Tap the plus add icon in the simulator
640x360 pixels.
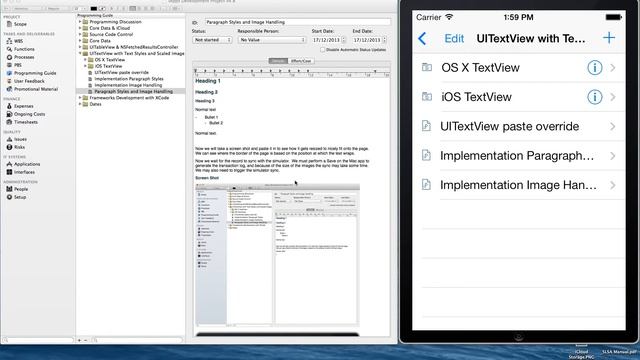[609, 38]
